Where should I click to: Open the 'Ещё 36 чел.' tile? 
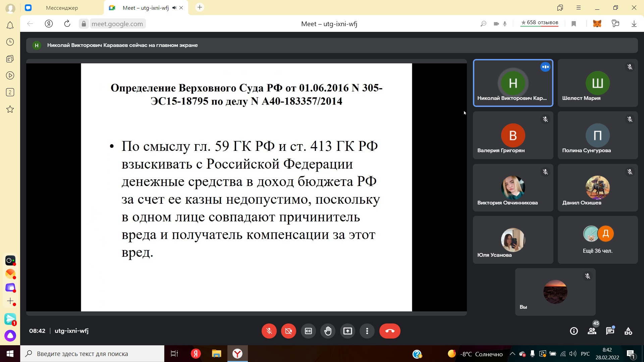point(598,240)
